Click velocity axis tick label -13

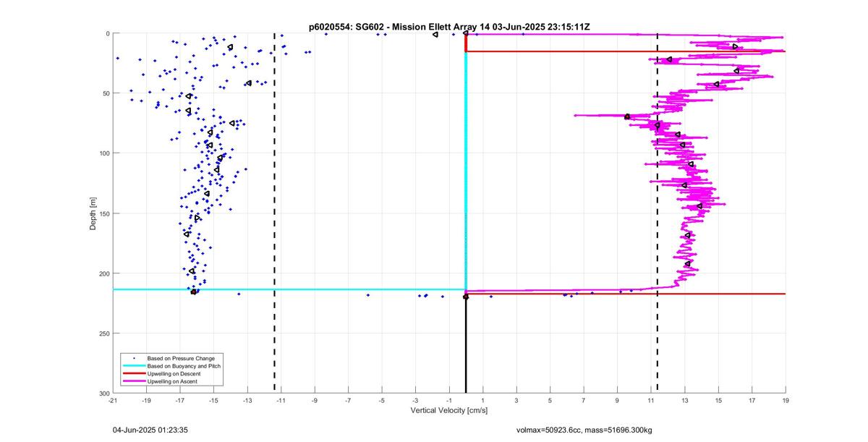(247, 400)
